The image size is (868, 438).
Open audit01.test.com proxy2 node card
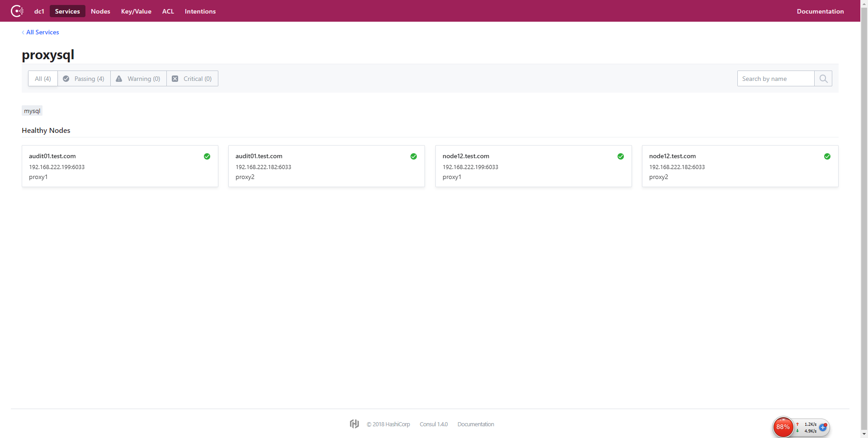pyautogui.click(x=326, y=166)
